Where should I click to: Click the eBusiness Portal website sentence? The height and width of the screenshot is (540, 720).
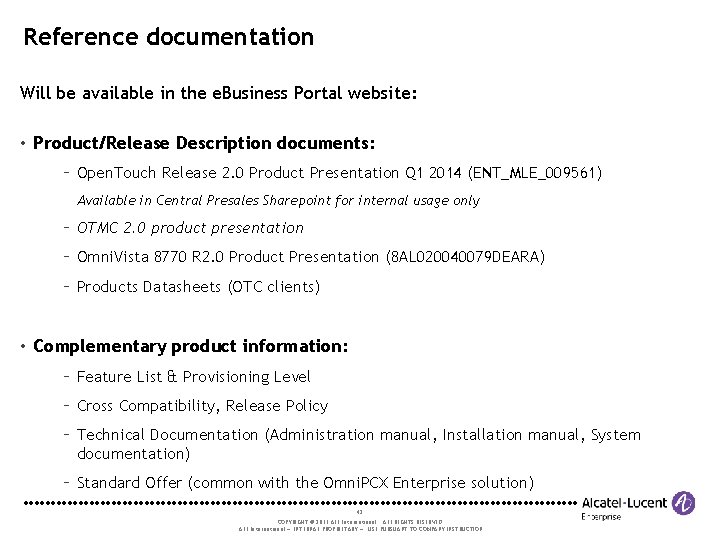(218, 93)
